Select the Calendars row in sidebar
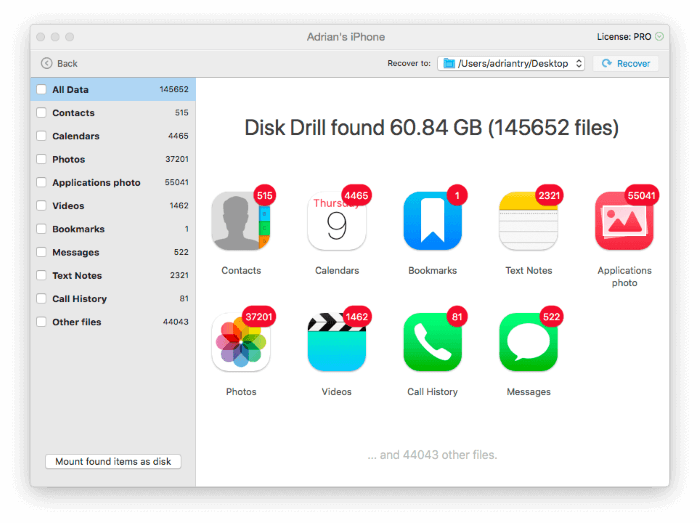This screenshot has height=523, width=700. 113,136
